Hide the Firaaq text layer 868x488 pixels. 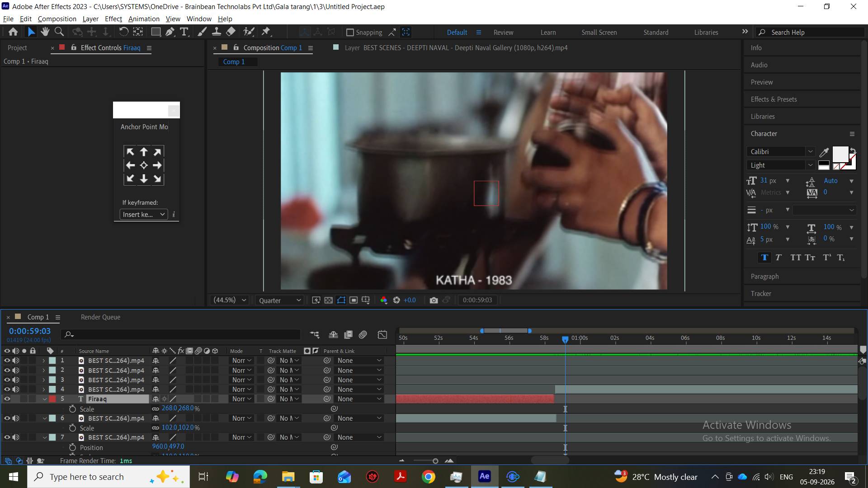[7, 399]
